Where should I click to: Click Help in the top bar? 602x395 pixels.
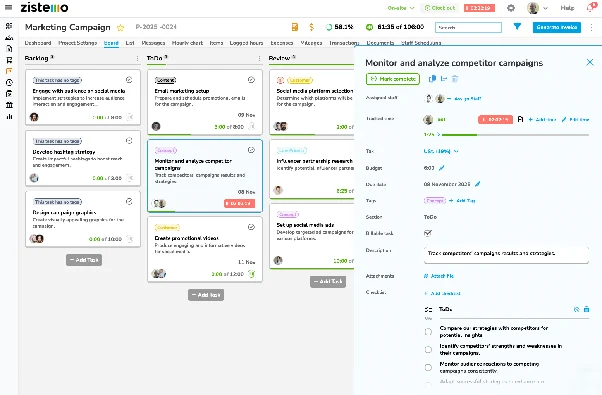pos(567,8)
